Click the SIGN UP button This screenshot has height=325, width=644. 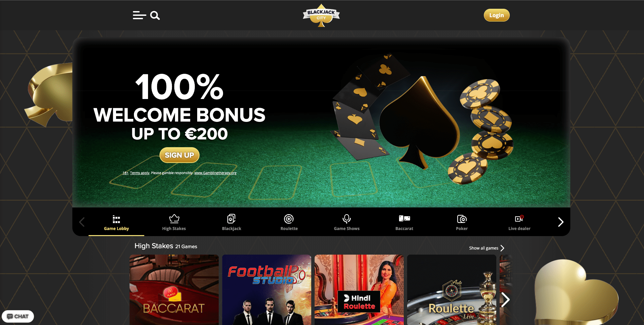click(179, 155)
